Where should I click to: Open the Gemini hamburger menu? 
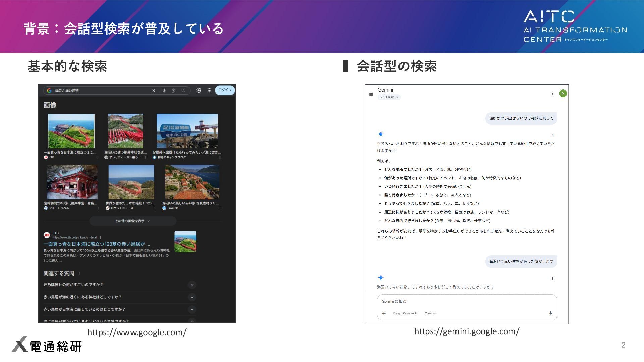(x=371, y=94)
